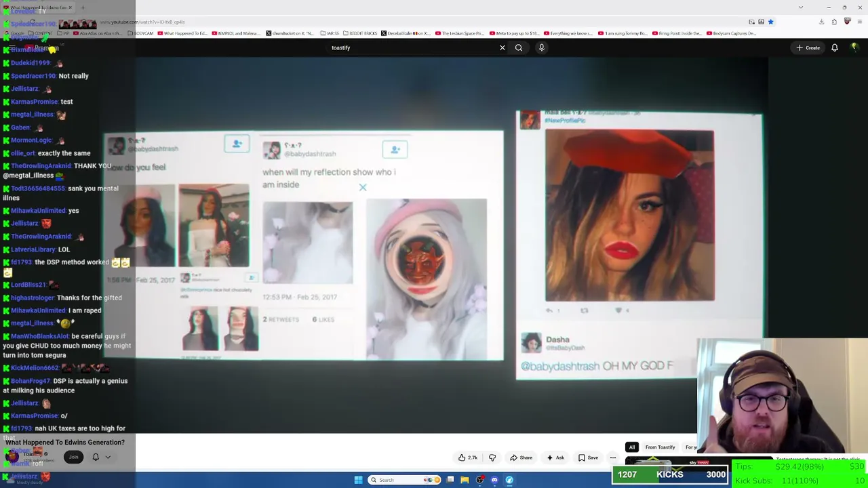Open the browser extensions puzzle icon
This screenshot has height=488, width=868.
[x=834, y=22]
